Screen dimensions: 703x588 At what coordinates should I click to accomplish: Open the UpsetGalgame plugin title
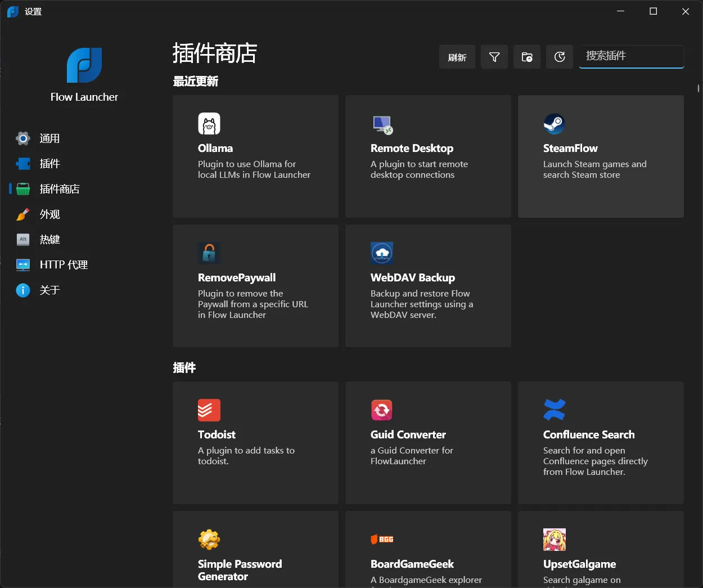pyautogui.click(x=579, y=564)
